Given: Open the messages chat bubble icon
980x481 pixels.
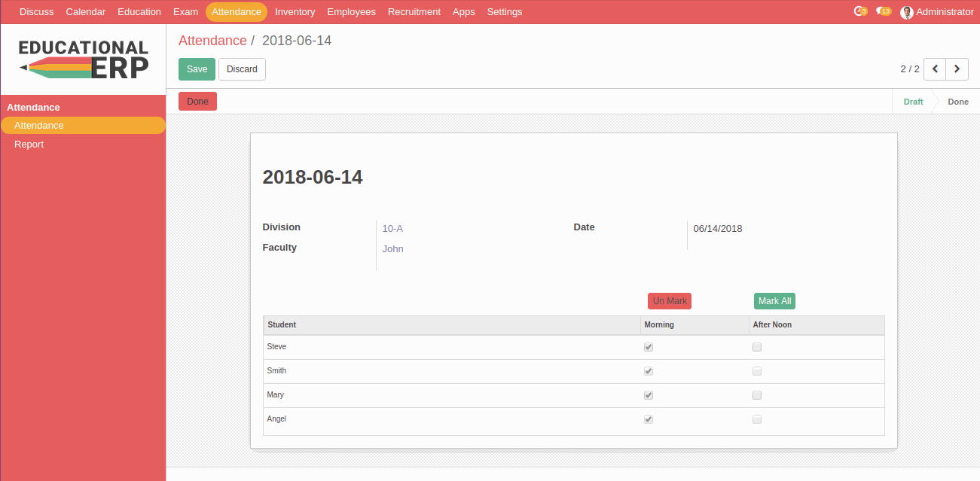Looking at the screenshot, I should [x=883, y=11].
